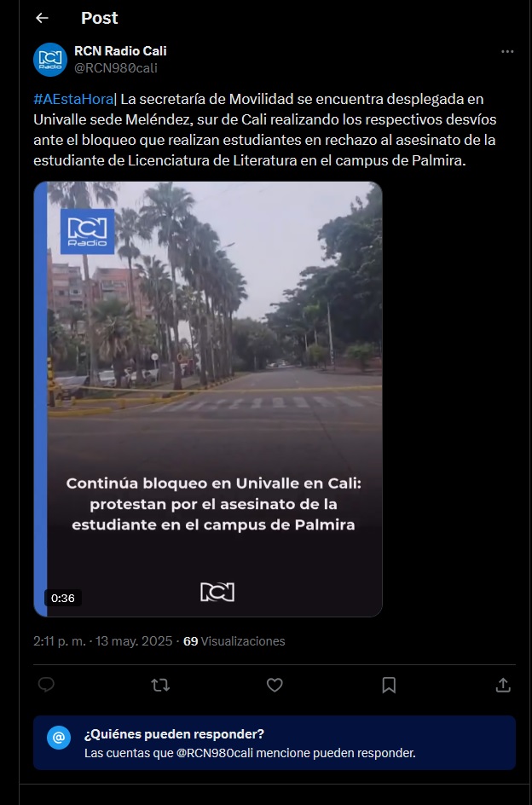Viewport: 532px width, 805px height.
Task: Open RCN Radio Cali profile avatar
Action: pyautogui.click(x=50, y=60)
